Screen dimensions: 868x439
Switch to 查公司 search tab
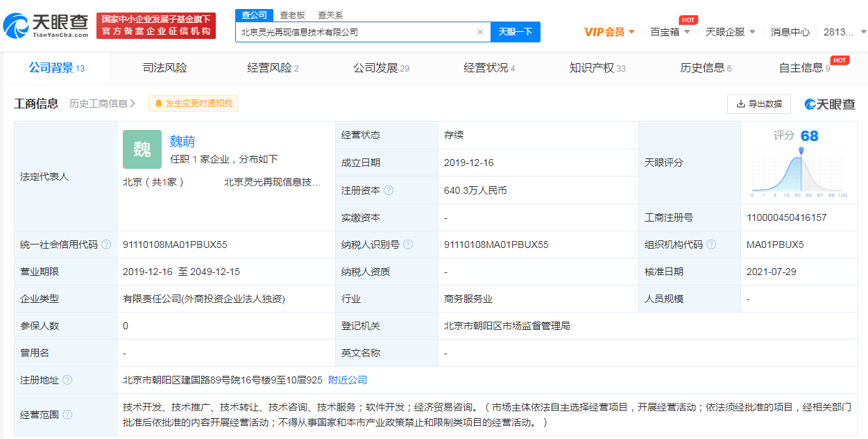click(253, 15)
